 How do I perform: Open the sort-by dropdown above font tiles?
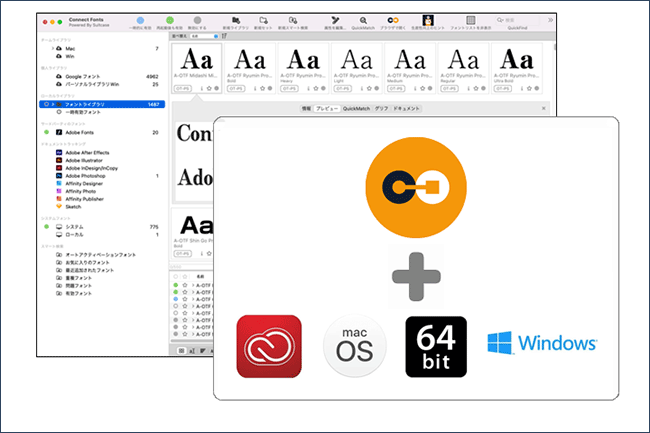204,36
